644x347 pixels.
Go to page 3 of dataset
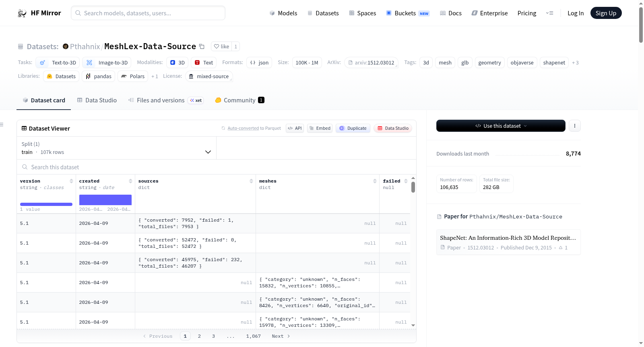213,336
